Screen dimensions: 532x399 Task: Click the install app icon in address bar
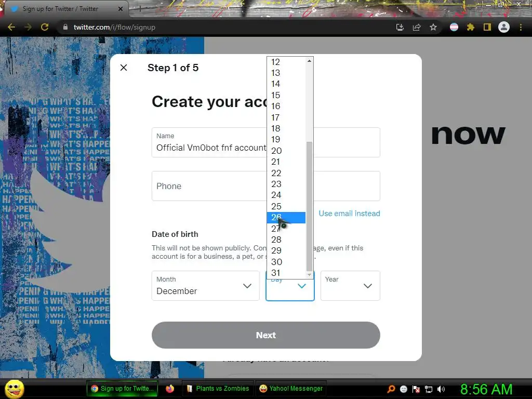pyautogui.click(x=400, y=27)
